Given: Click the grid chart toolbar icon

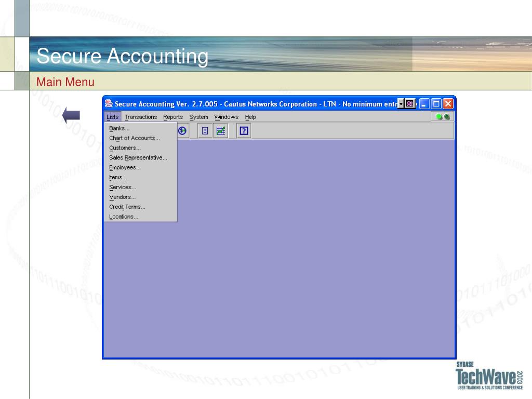Looking at the screenshot, I should [220, 131].
